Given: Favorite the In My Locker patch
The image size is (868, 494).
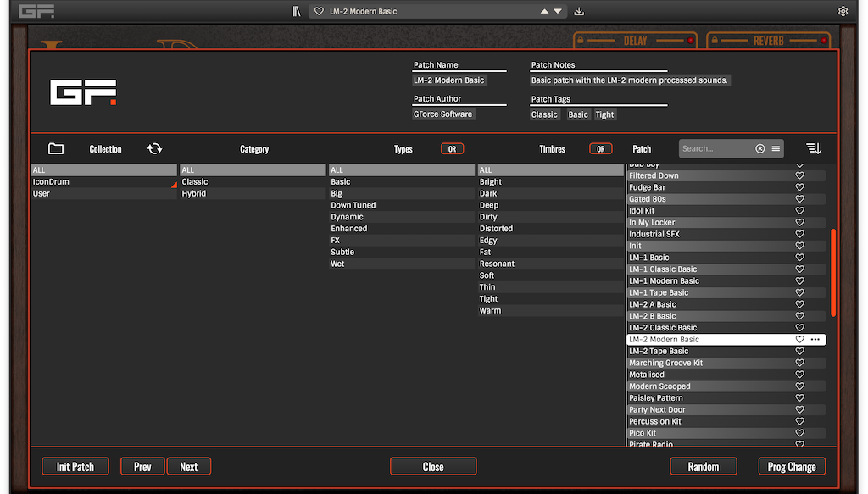Looking at the screenshot, I should click(800, 222).
